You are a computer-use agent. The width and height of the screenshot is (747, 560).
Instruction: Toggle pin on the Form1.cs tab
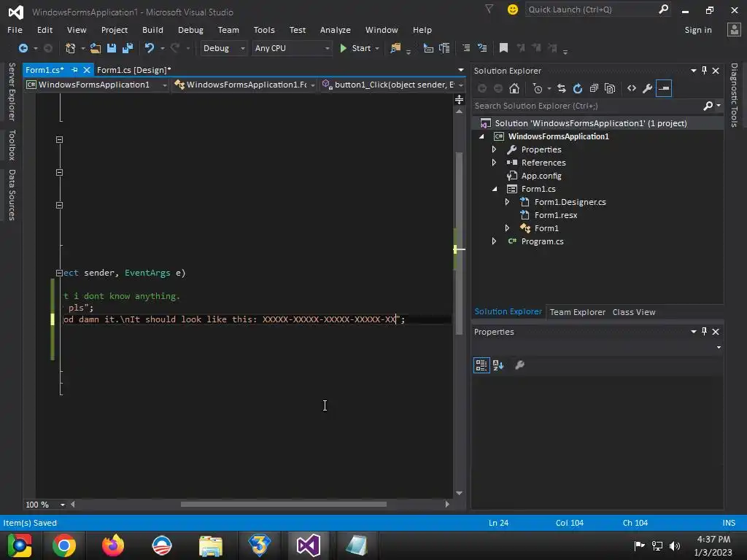click(74, 70)
